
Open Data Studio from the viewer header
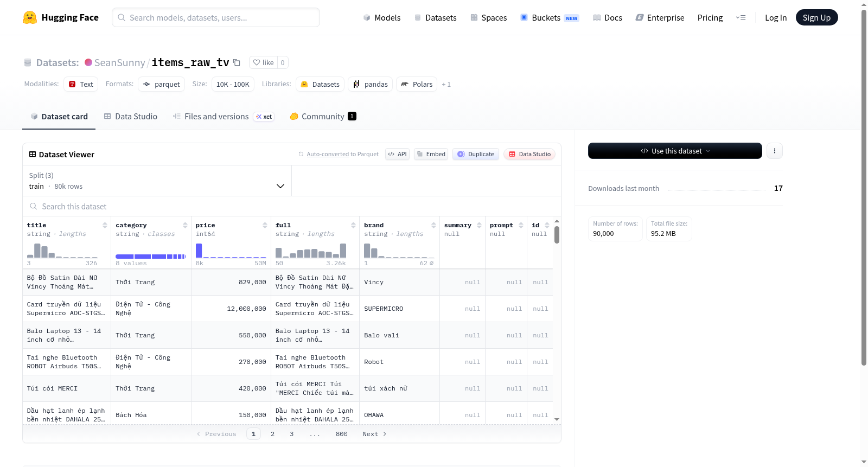pyautogui.click(x=529, y=154)
